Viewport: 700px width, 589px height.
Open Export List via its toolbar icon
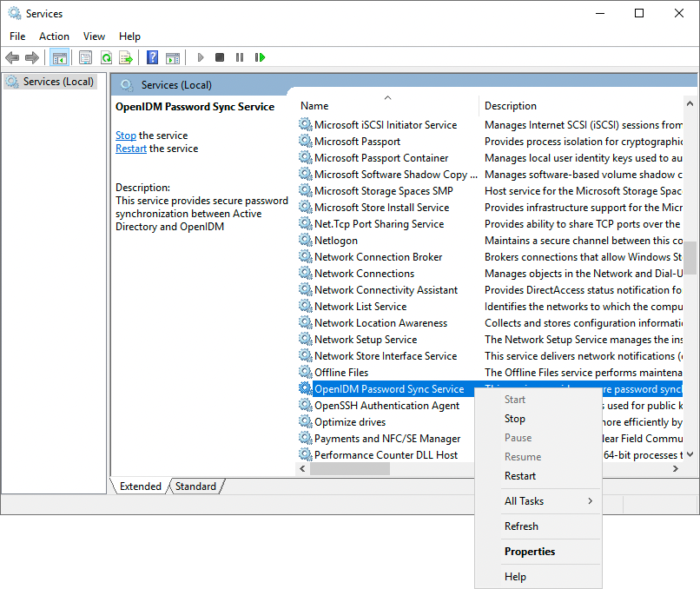[x=127, y=57]
